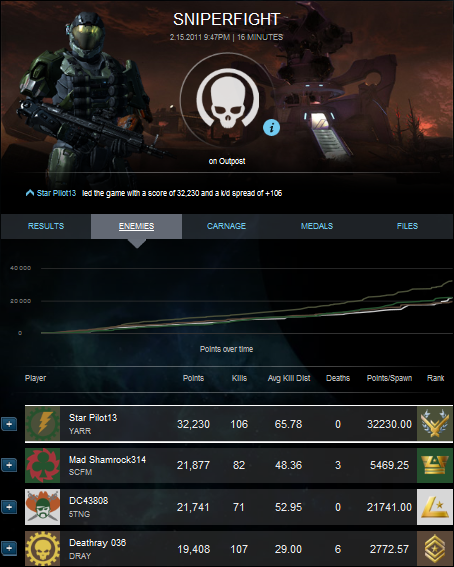Click Star Pilot13's lightning bolt emblem

(43, 423)
